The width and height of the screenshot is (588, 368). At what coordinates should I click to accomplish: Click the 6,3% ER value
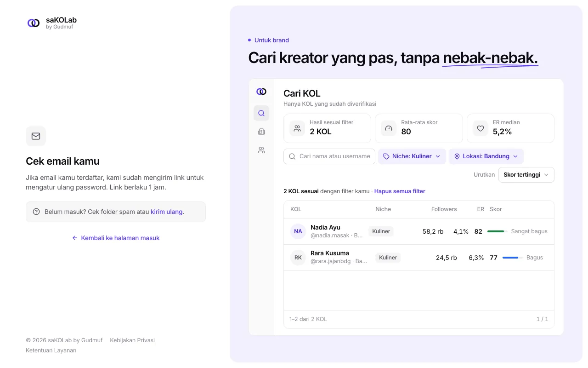[476, 258]
